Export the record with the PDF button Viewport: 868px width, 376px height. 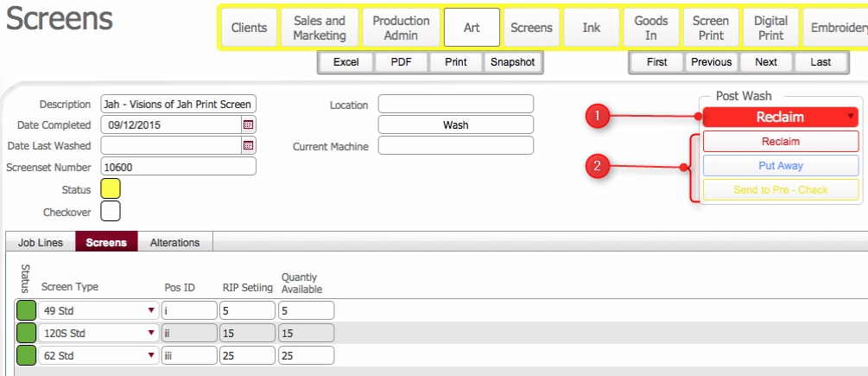pos(401,62)
